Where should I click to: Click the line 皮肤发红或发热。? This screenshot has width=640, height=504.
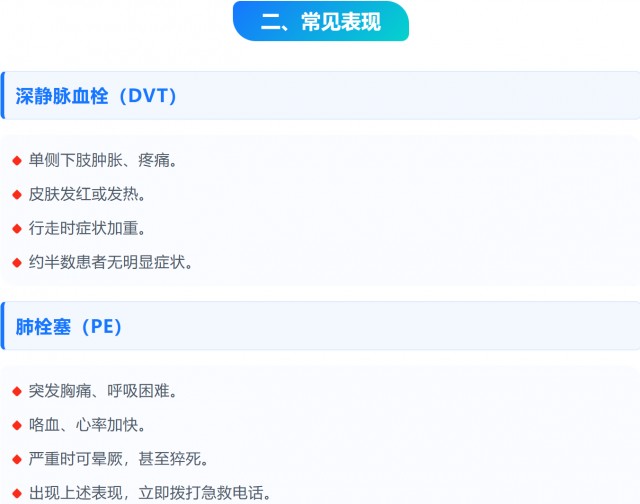[x=87, y=194]
